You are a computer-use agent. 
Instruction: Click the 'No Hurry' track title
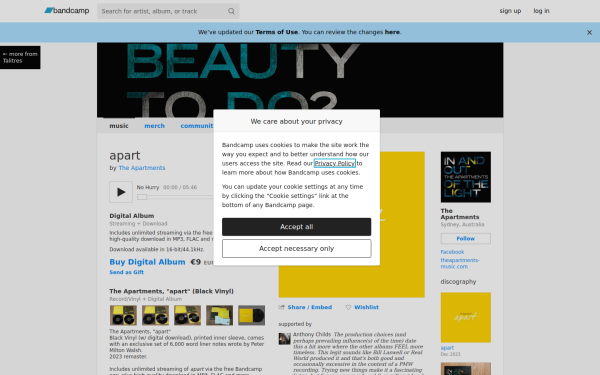148,188
